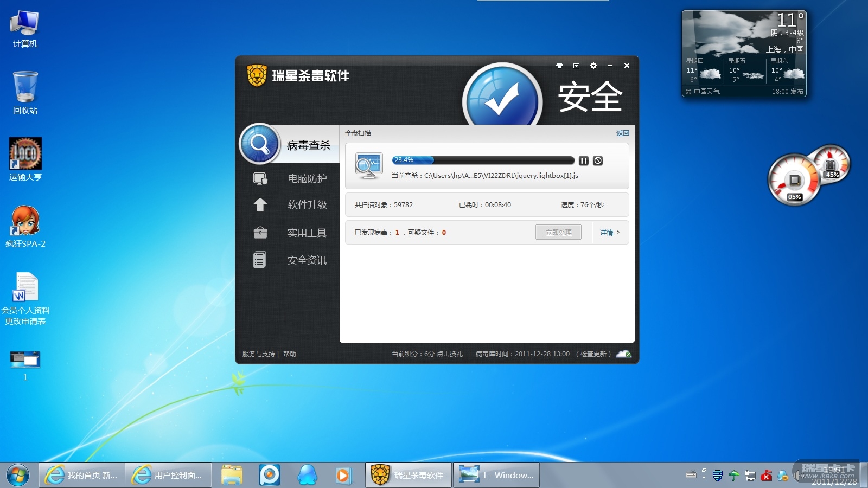
Task: Click the cloud security status icon
Action: 624,354
